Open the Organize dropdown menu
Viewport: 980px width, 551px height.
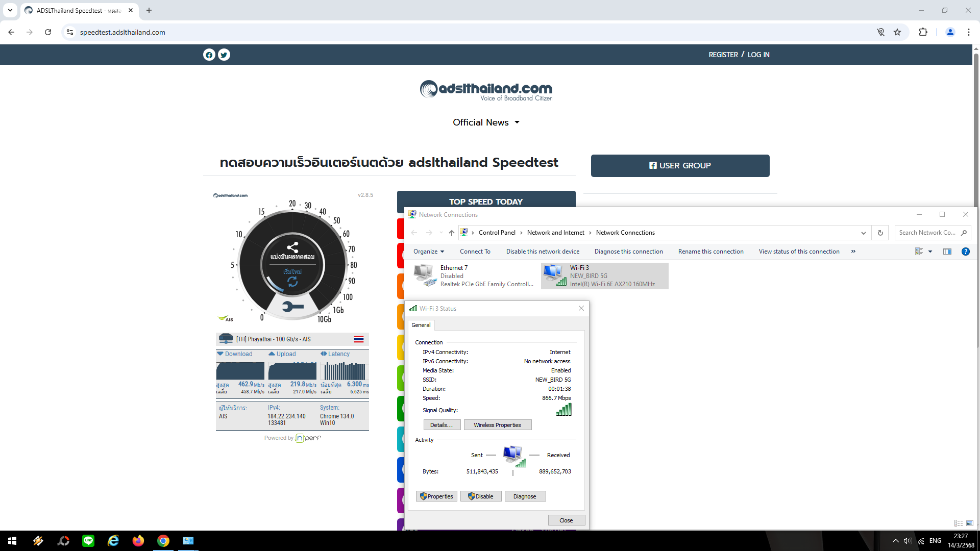click(x=428, y=252)
